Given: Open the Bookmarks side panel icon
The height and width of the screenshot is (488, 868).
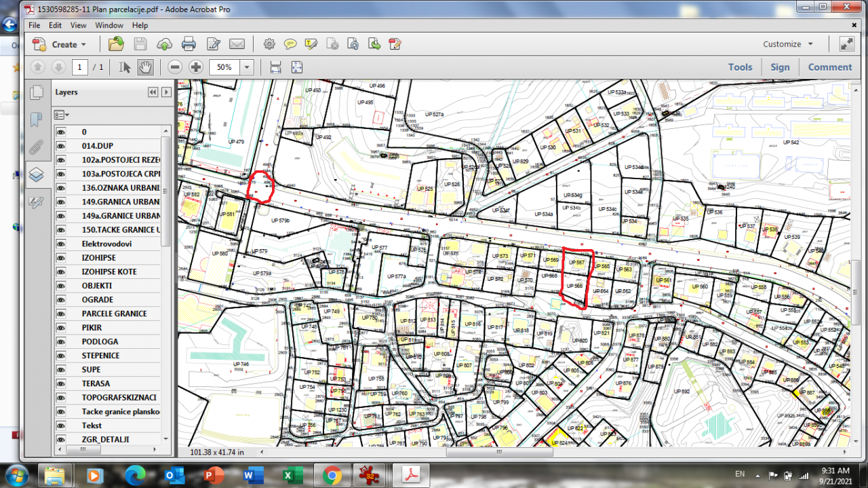Looking at the screenshot, I should (x=37, y=120).
